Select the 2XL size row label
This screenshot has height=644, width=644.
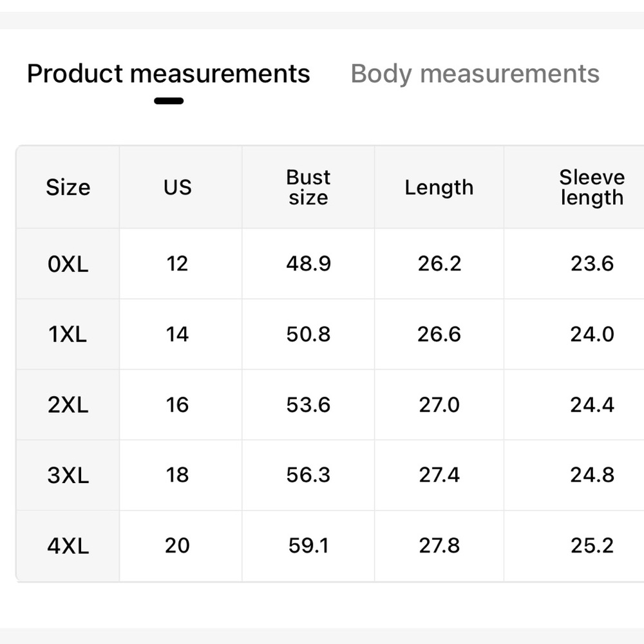pos(68,405)
